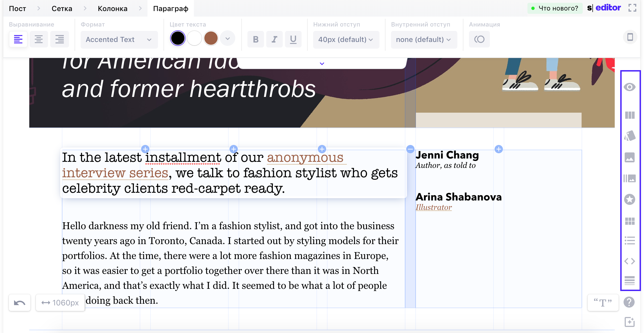
Task: Open the image block panel
Action: (x=630, y=157)
